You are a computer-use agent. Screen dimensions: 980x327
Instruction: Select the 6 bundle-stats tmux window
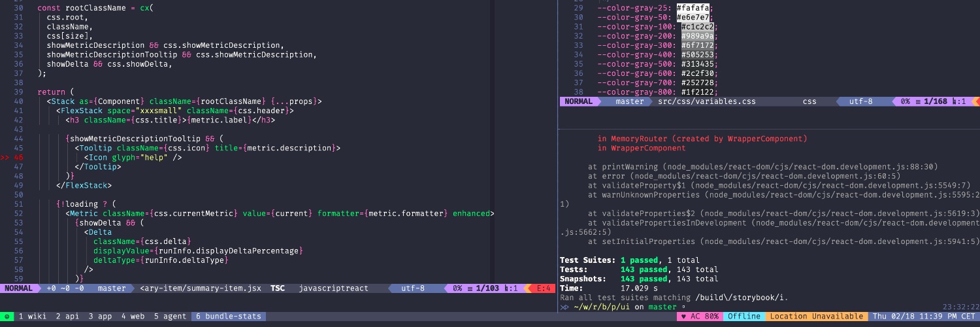(x=228, y=317)
